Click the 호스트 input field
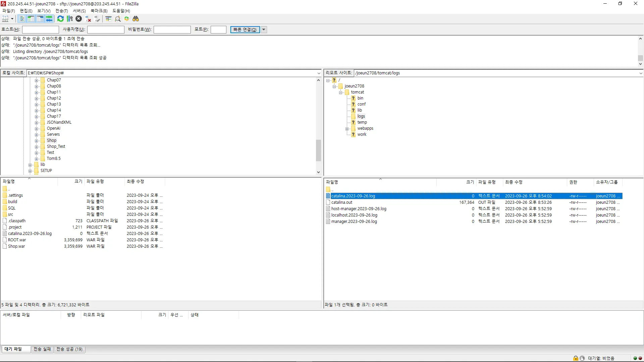The image size is (644, 362). pos(41,29)
